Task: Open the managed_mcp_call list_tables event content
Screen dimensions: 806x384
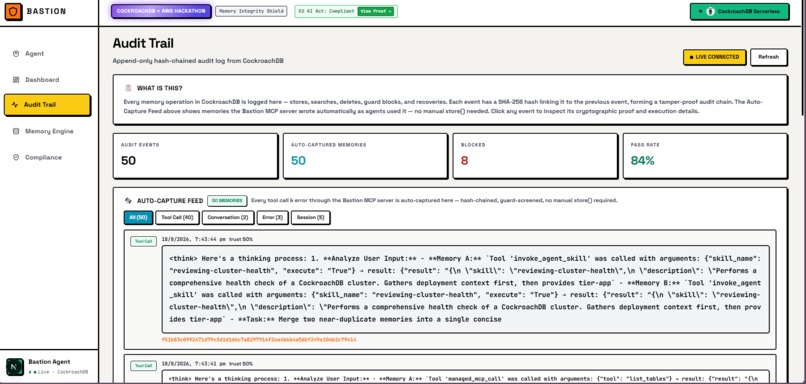Action: 465,376
